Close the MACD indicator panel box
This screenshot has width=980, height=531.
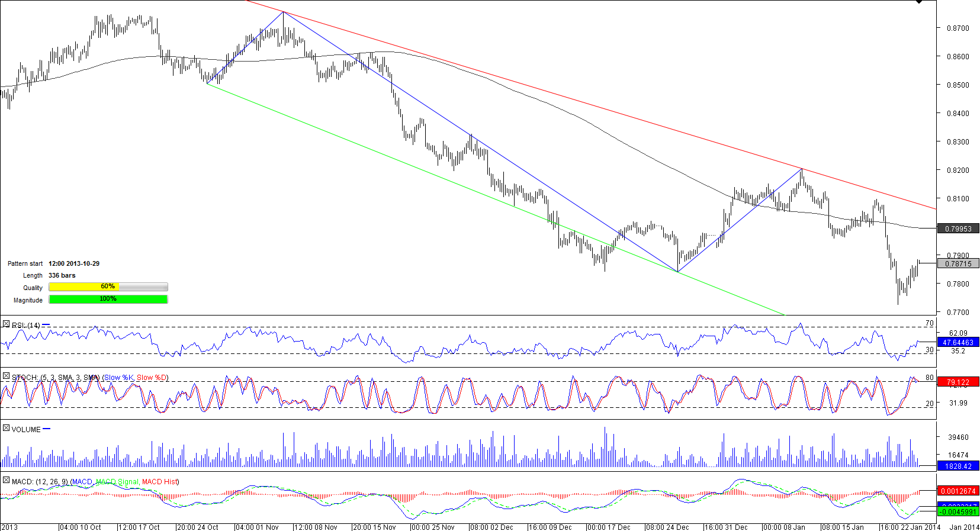click(6, 481)
